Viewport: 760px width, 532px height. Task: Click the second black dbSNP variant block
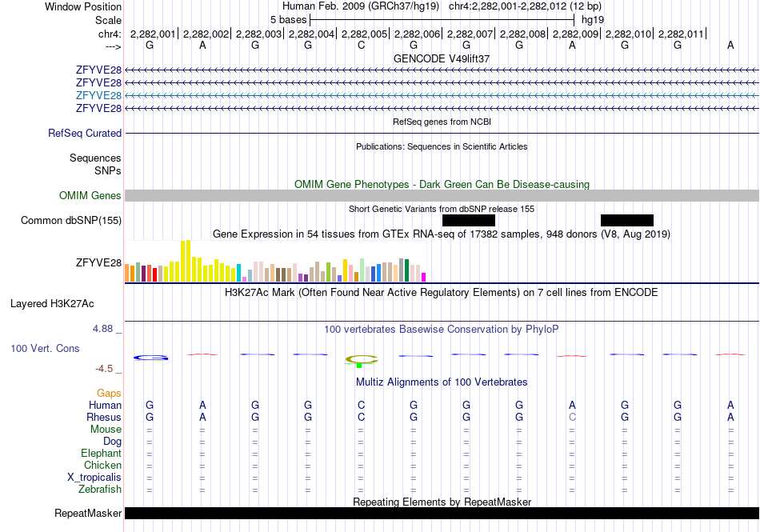click(626, 221)
